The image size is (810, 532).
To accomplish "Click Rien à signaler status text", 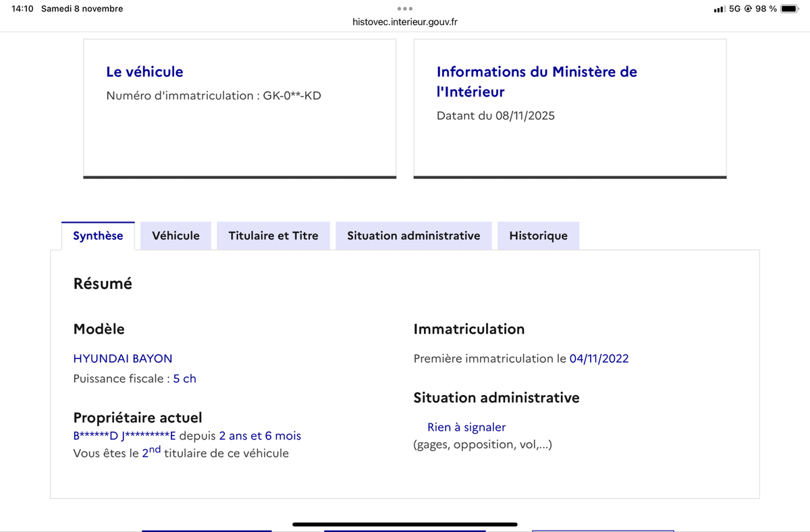I will pyautogui.click(x=466, y=427).
